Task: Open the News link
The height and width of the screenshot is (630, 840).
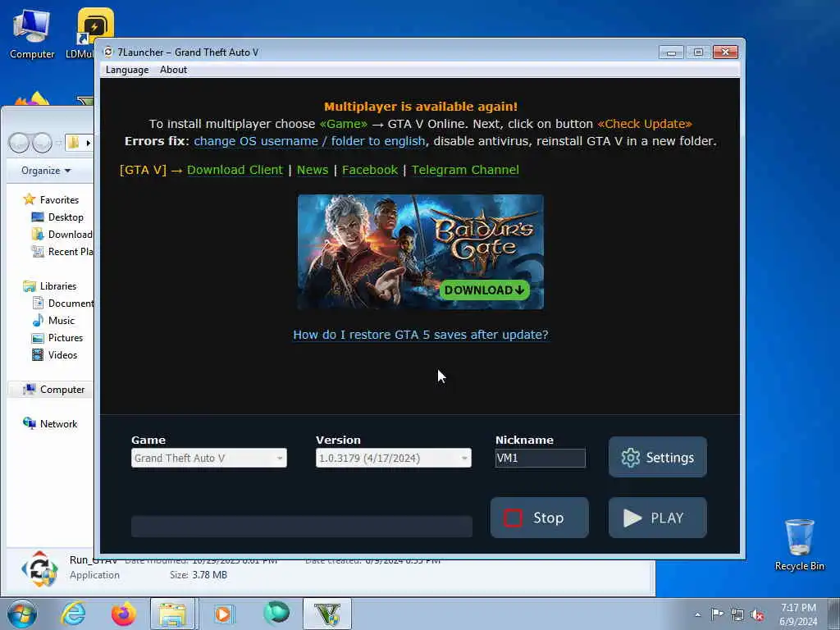Action: (x=313, y=170)
